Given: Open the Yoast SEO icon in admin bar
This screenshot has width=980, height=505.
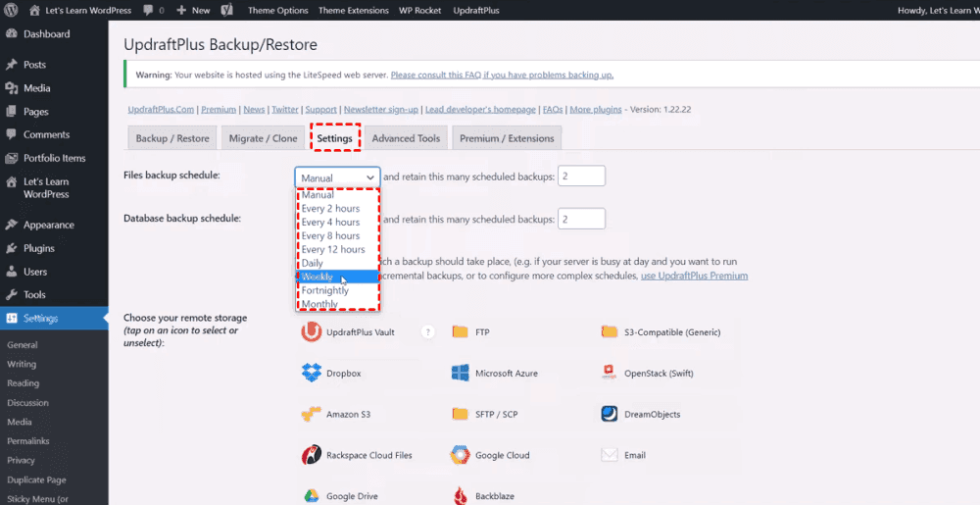Looking at the screenshot, I should 228,11.
